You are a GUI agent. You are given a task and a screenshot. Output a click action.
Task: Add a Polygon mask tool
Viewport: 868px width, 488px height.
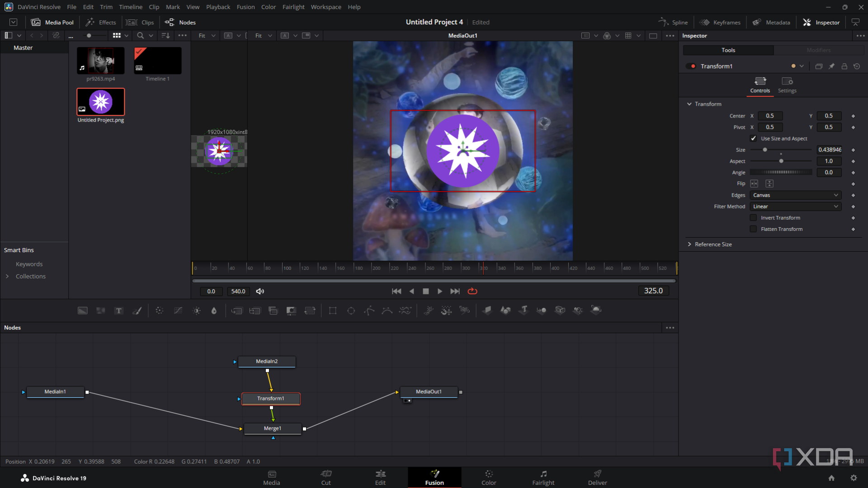point(369,310)
